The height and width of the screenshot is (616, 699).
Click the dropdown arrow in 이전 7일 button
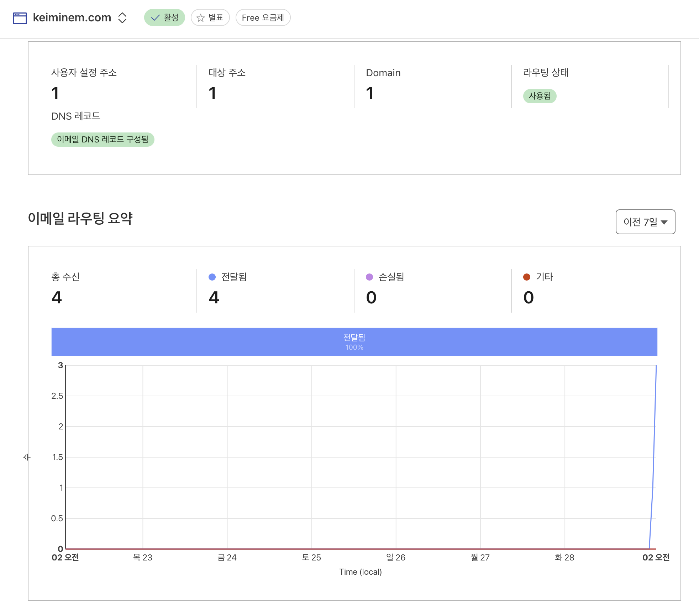point(664,222)
